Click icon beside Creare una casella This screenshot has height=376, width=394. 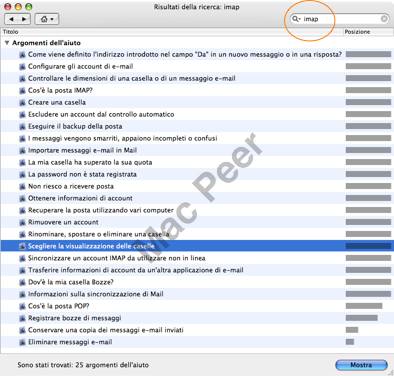click(x=22, y=103)
